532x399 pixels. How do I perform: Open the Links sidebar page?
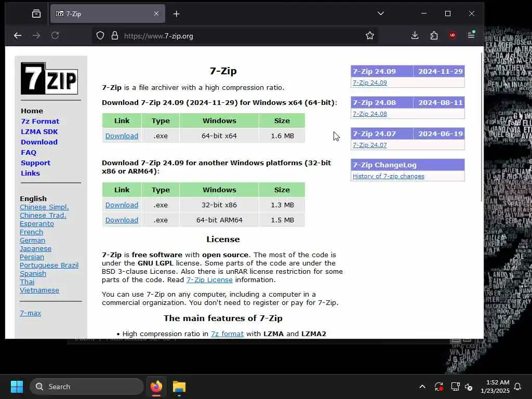click(x=30, y=174)
